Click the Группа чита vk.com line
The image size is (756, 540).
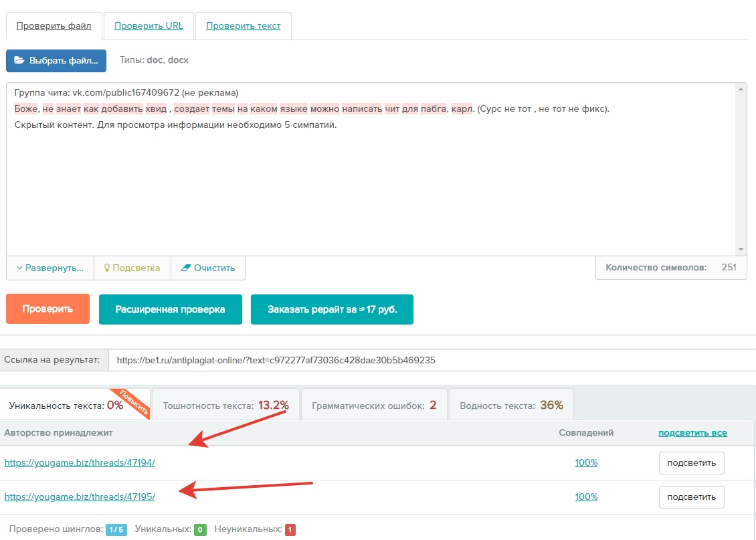point(126,92)
